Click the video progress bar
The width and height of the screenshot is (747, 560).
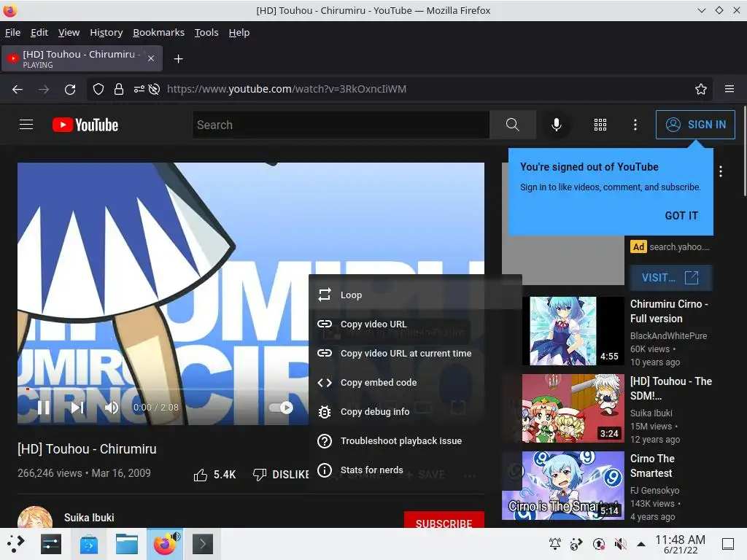click(x=164, y=389)
